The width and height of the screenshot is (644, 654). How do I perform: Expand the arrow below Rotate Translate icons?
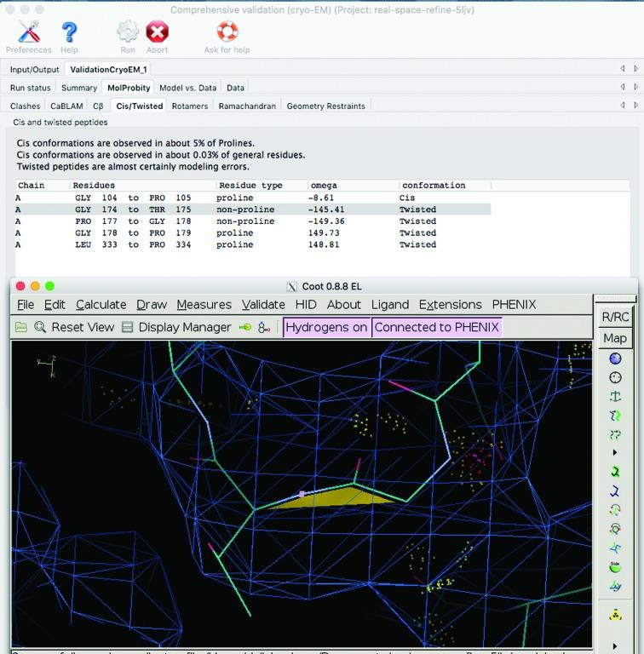[615, 452]
